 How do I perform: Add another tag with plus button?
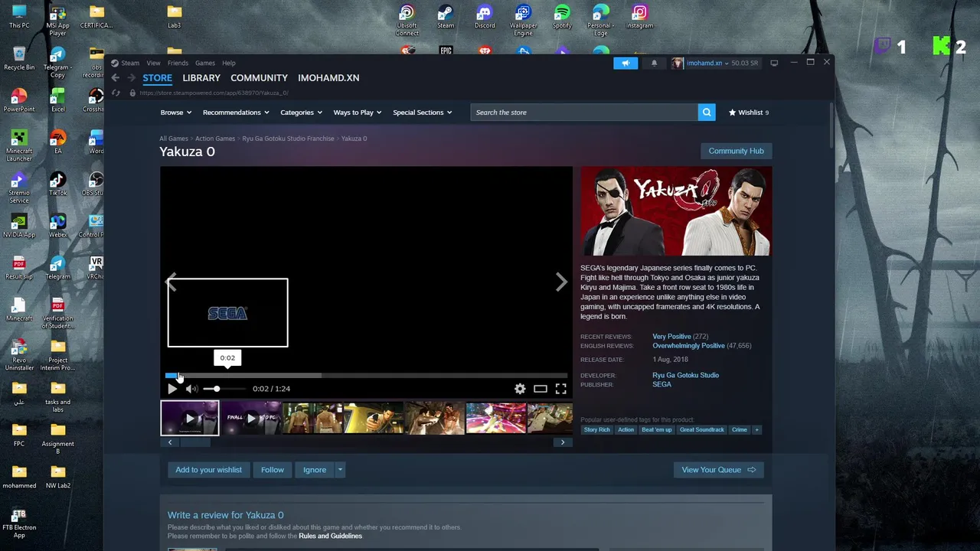756,429
